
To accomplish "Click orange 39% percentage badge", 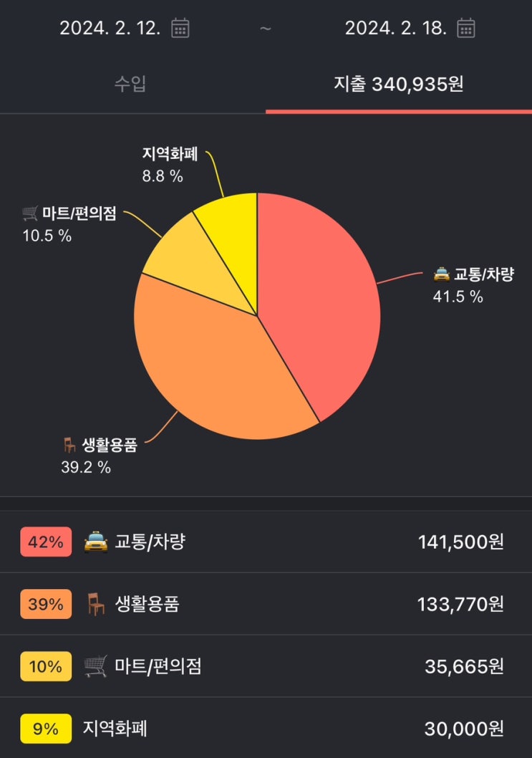I will pyautogui.click(x=46, y=605).
